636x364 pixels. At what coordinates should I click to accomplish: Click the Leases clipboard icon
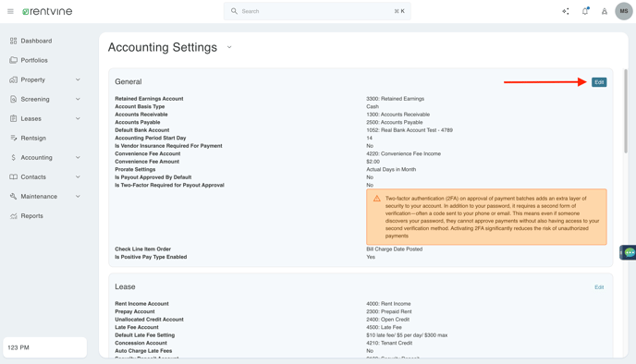click(x=13, y=118)
